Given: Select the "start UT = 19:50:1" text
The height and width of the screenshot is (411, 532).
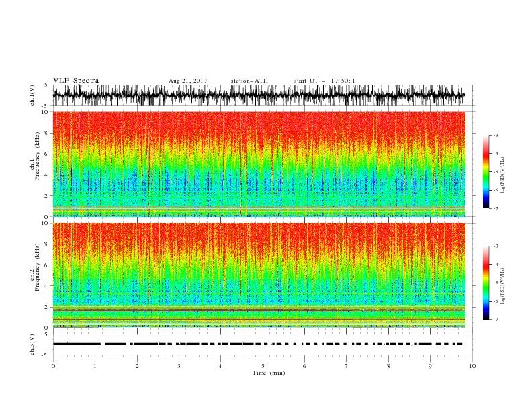Looking at the screenshot, I should pyautogui.click(x=324, y=81).
